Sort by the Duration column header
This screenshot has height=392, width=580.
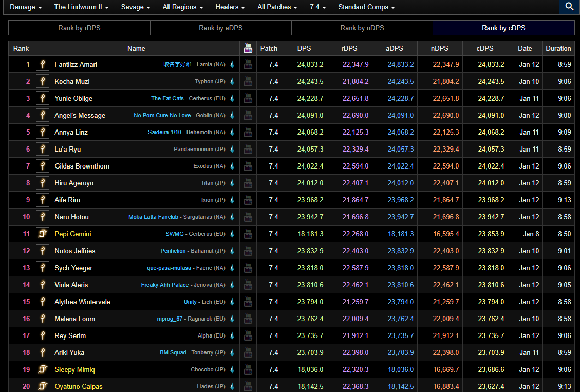pyautogui.click(x=558, y=48)
